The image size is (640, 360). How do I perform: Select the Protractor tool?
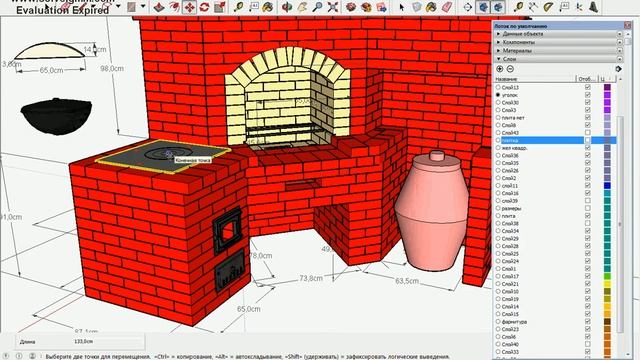548,7
